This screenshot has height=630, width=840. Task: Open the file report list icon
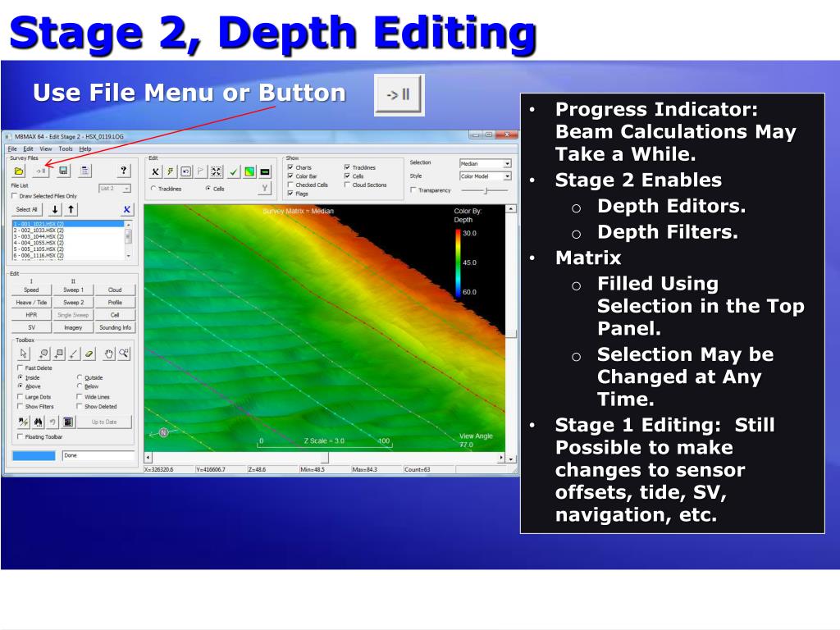pyautogui.click(x=84, y=171)
